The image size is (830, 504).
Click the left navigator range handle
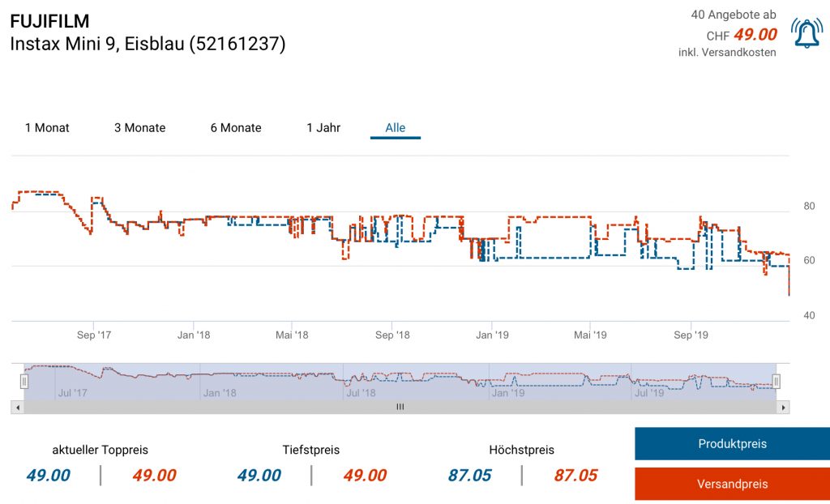coord(24,381)
